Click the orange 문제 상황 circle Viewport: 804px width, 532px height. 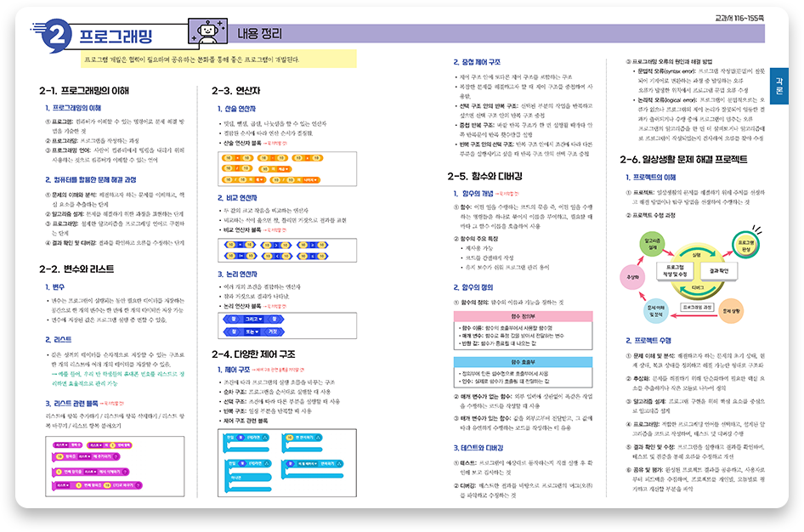pyautogui.click(x=731, y=310)
